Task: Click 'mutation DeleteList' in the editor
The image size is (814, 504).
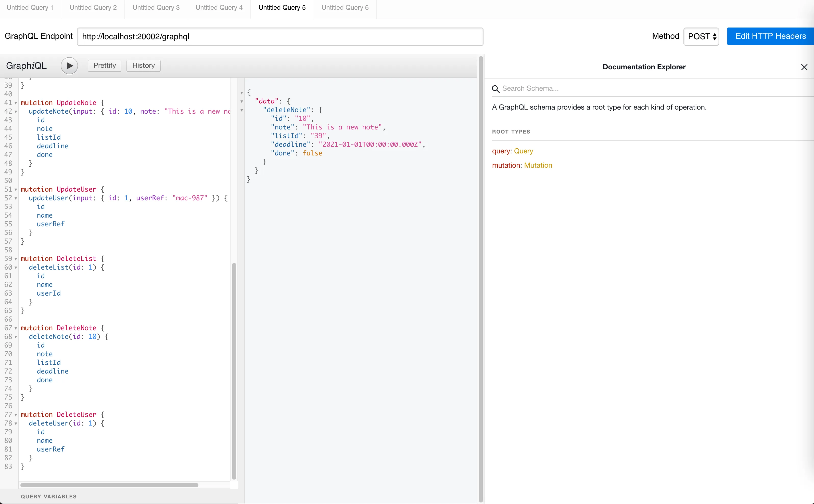Action: [x=58, y=259]
